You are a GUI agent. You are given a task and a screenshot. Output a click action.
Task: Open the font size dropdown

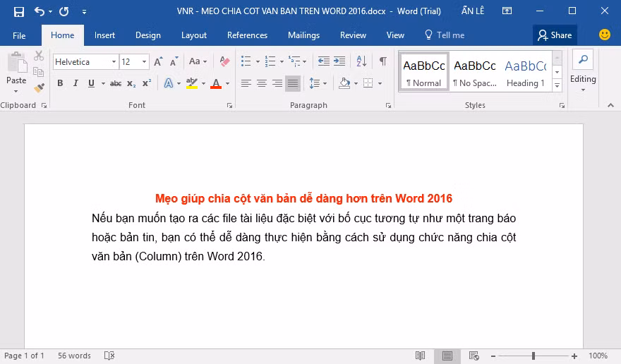[x=144, y=62]
